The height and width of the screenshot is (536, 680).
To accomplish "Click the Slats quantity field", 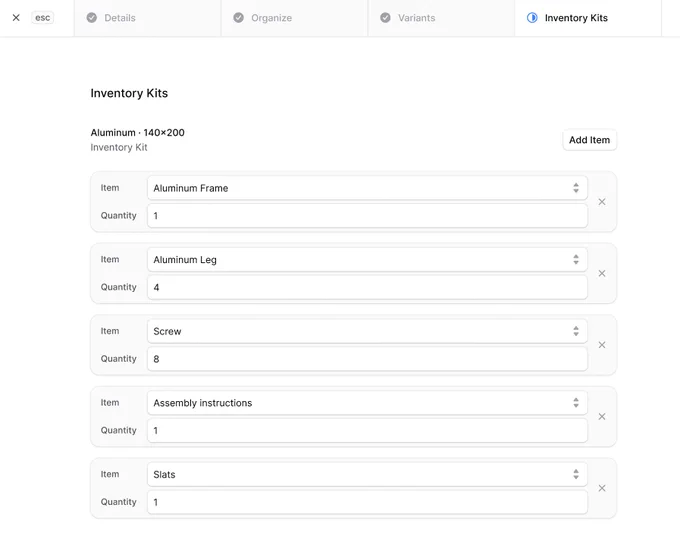I will (367, 502).
